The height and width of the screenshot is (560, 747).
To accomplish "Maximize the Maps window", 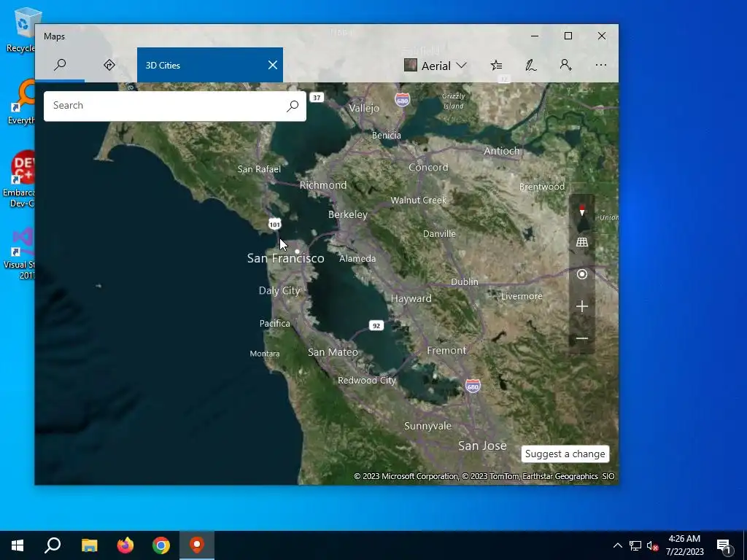I will [x=568, y=36].
